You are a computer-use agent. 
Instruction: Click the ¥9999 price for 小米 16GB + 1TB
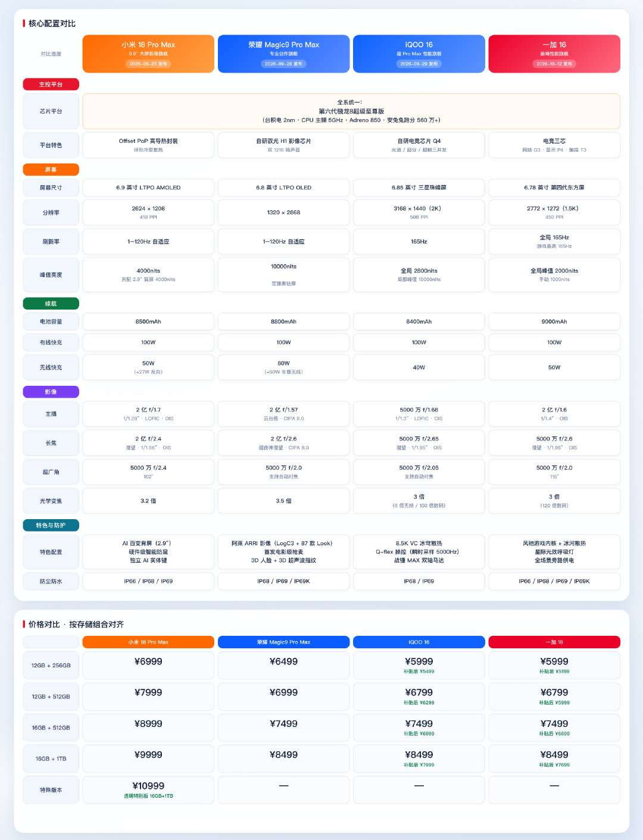tap(148, 755)
